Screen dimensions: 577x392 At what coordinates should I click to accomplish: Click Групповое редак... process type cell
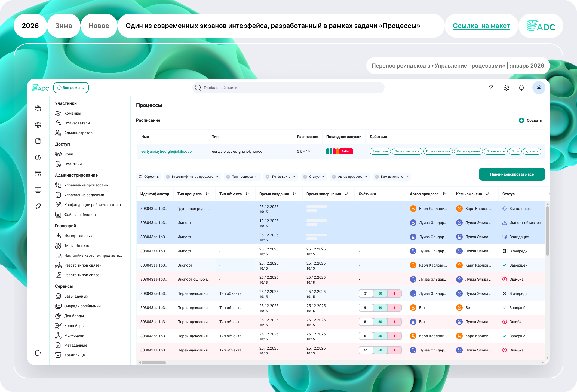click(x=194, y=209)
